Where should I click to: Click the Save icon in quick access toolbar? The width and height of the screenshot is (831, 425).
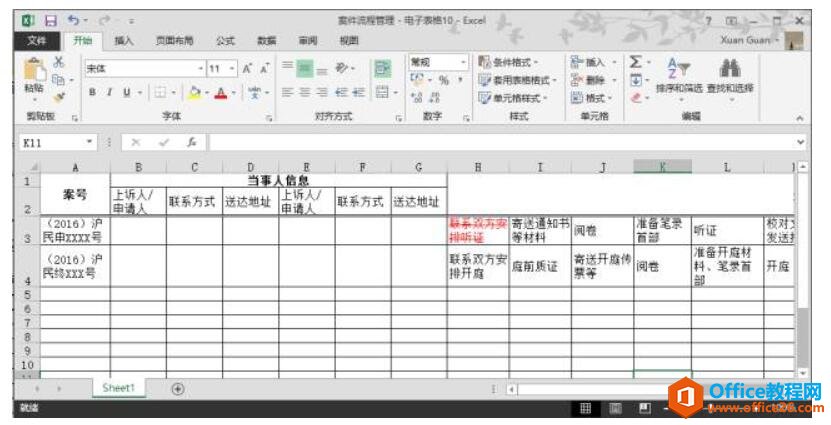click(x=51, y=21)
